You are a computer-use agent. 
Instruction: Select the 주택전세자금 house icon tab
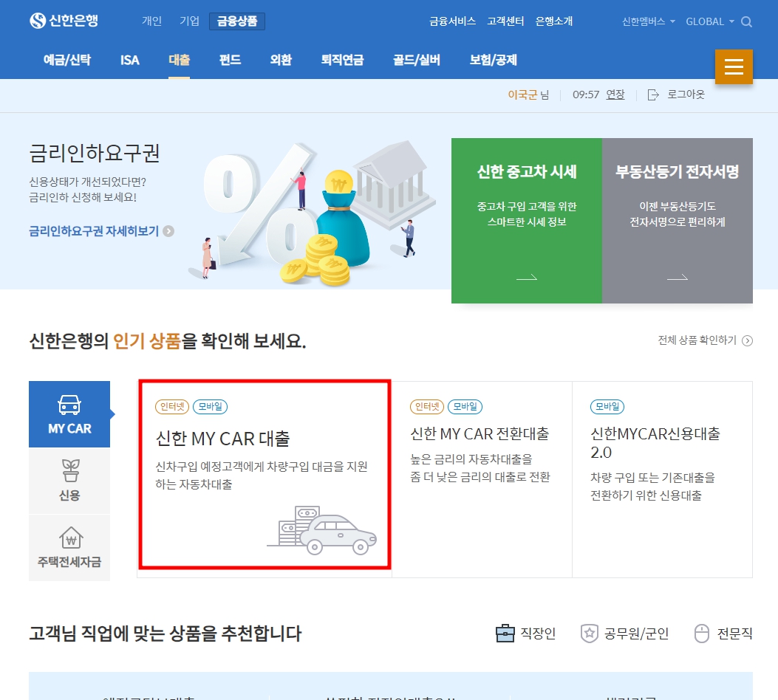(x=69, y=547)
